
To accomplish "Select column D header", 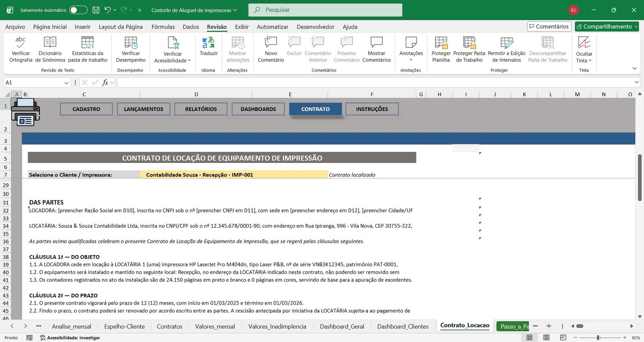I will [x=196, y=95].
